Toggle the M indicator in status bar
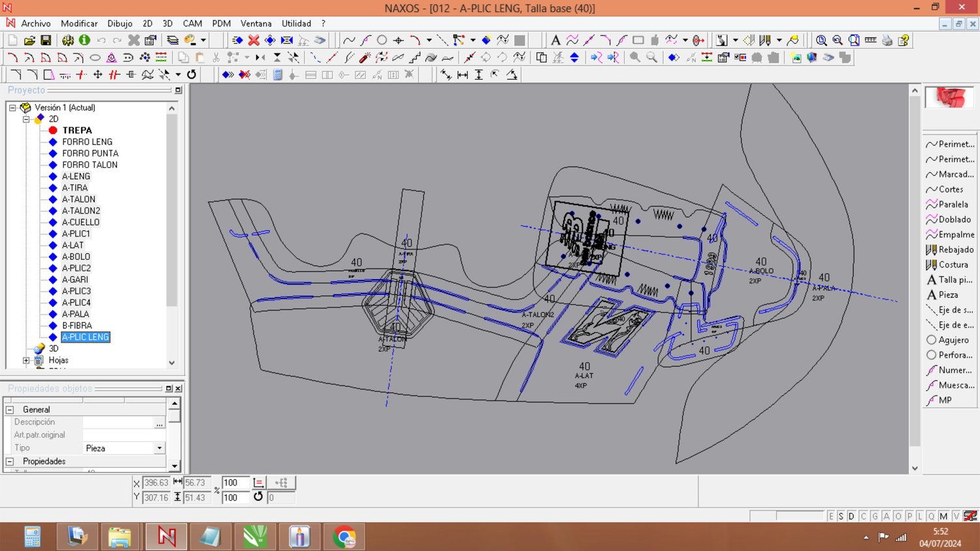This screenshot has height=551, width=980. [x=943, y=516]
